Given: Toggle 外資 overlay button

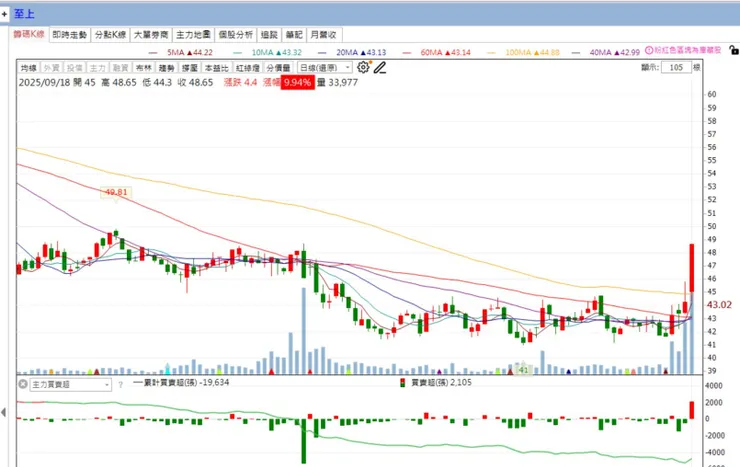Looking at the screenshot, I should (52, 68).
